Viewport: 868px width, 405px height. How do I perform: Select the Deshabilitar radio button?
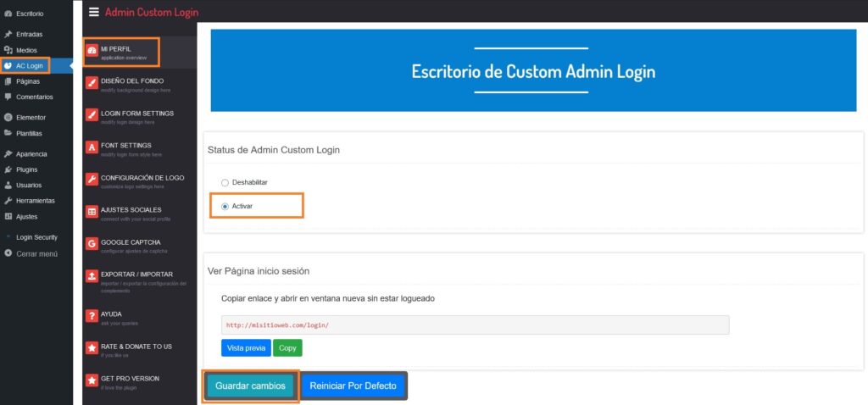coord(225,182)
